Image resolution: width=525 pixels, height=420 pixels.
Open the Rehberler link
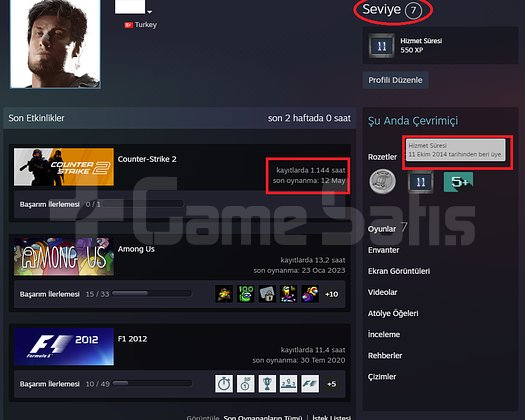click(x=385, y=356)
